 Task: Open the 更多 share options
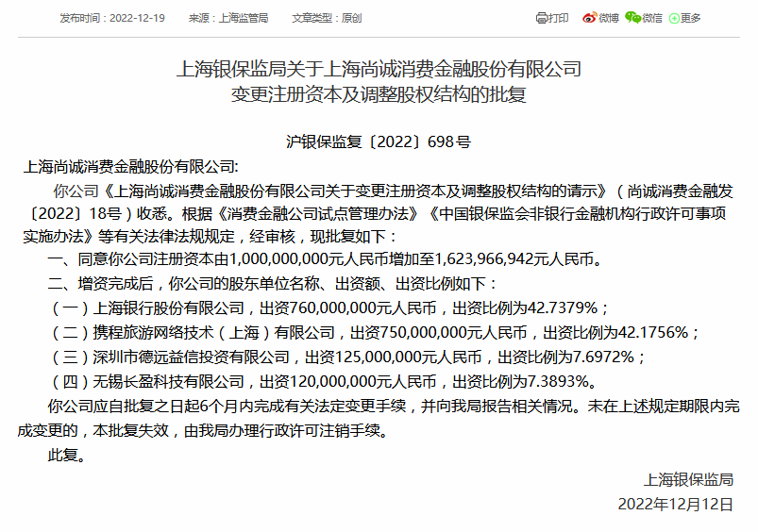point(691,18)
